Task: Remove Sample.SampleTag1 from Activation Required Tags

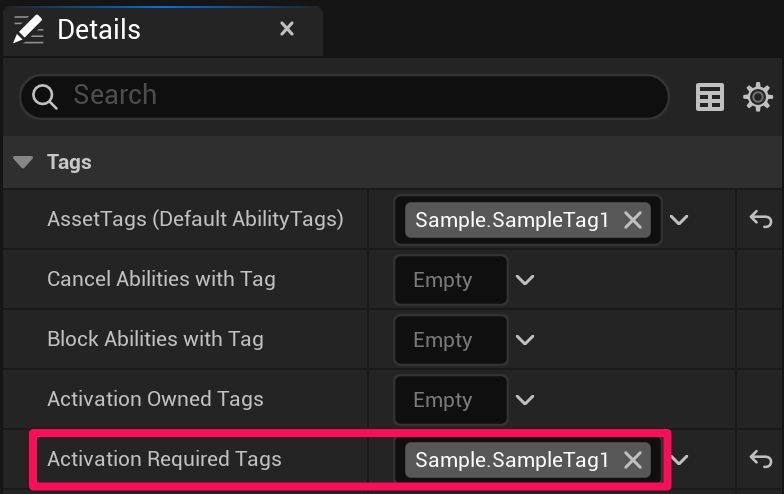Action: (633, 460)
